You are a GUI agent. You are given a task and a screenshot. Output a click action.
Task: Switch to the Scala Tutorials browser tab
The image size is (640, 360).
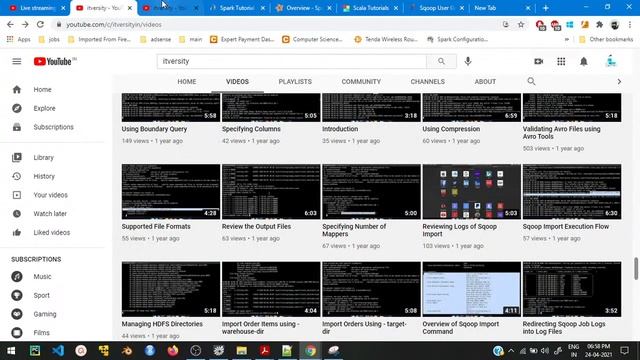[x=370, y=8]
